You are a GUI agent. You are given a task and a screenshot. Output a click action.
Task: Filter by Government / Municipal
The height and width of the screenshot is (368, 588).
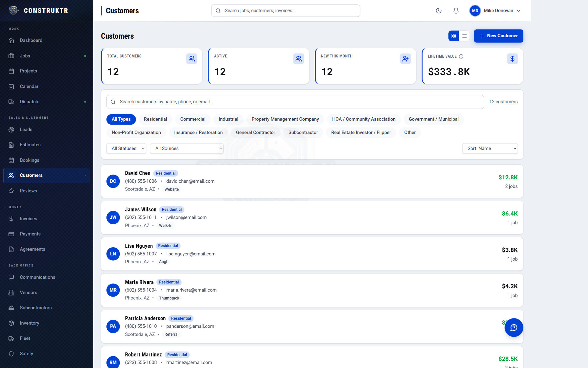pos(434,119)
